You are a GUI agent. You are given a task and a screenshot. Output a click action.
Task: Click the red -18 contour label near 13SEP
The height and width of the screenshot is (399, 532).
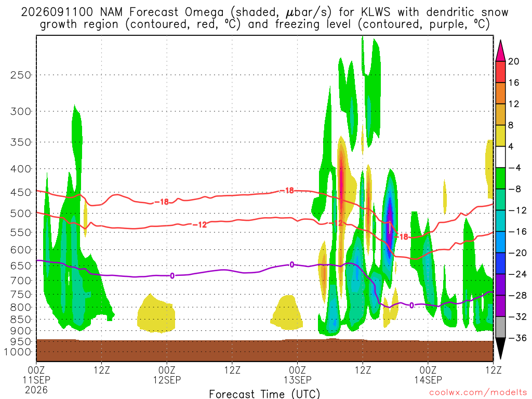tap(287, 191)
